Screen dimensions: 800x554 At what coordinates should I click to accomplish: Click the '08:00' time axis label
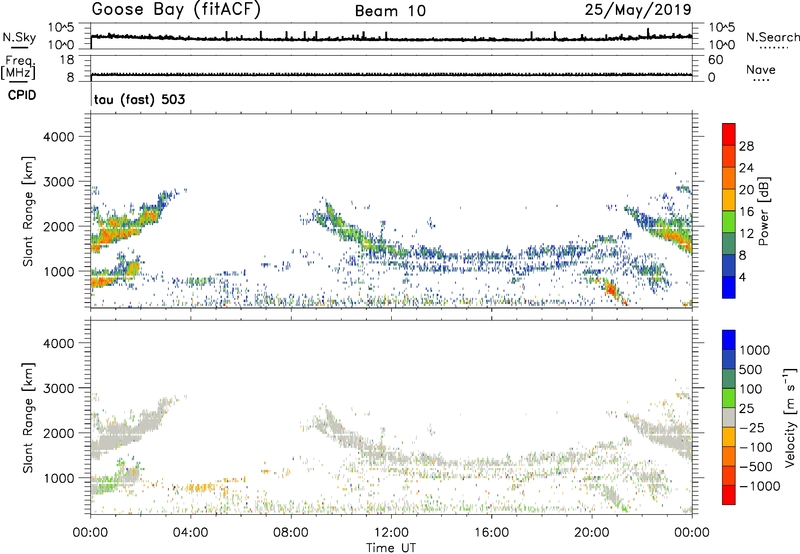tap(291, 533)
